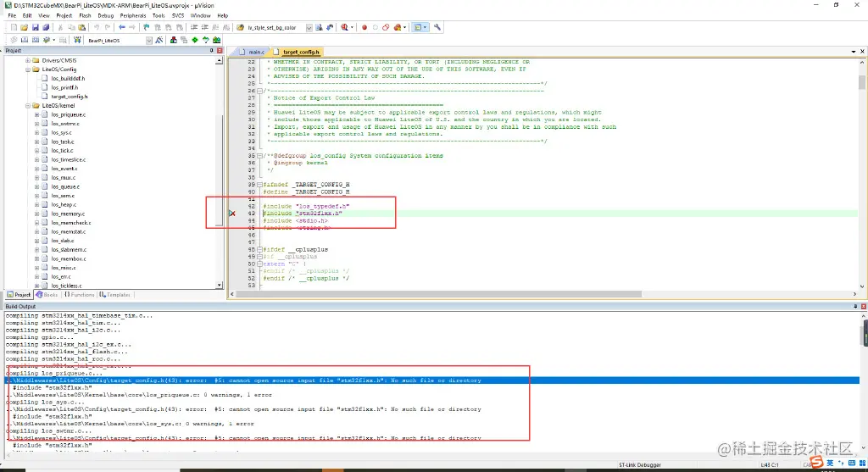868x472 pixels.
Task: Switch to the main.c editor tab
Action: 253,52
